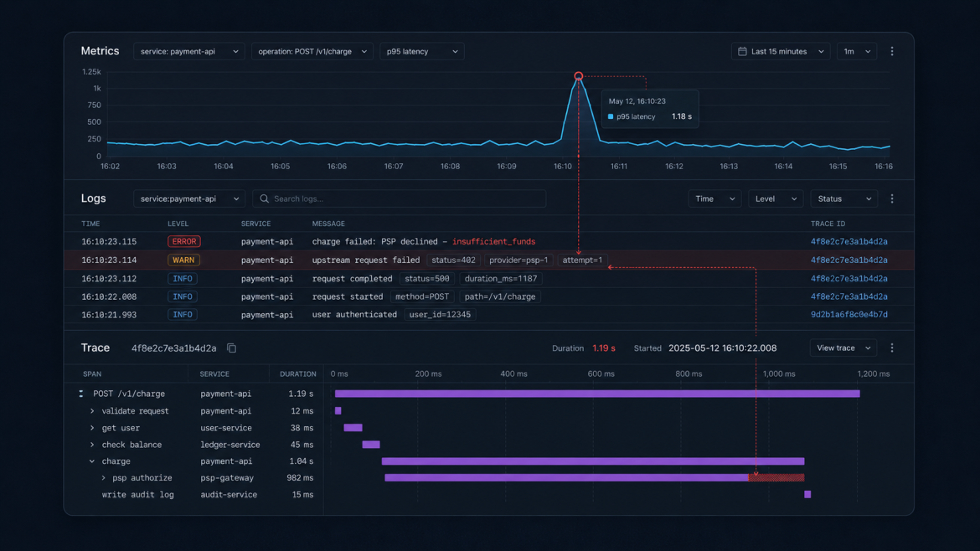The image size is (980, 551).
Task: Collapse the POST /v1/charge root span icon
Action: click(x=81, y=394)
